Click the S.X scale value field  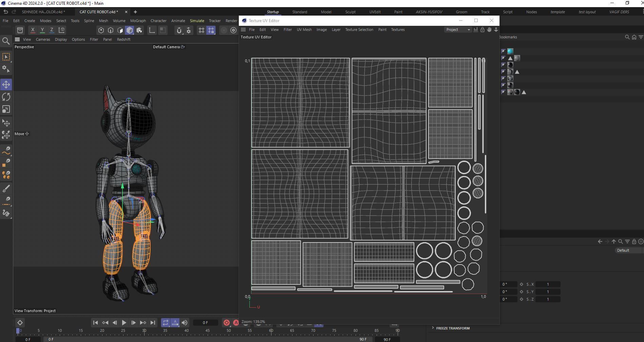click(x=548, y=284)
